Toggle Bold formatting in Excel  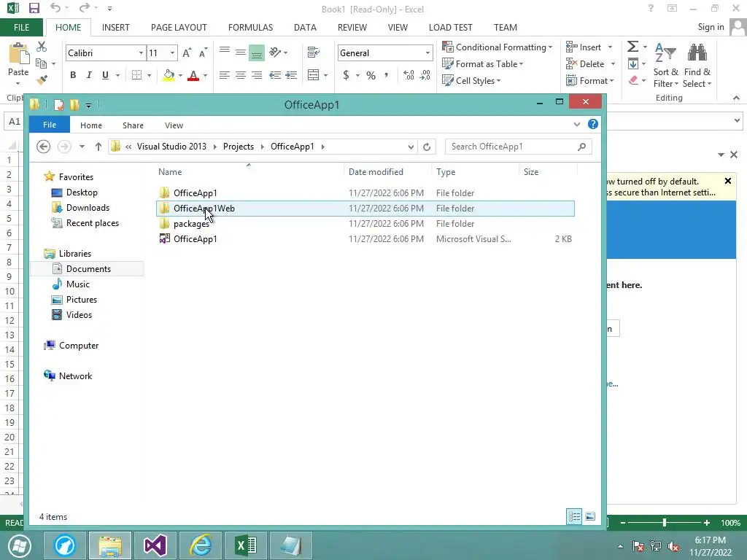73,75
